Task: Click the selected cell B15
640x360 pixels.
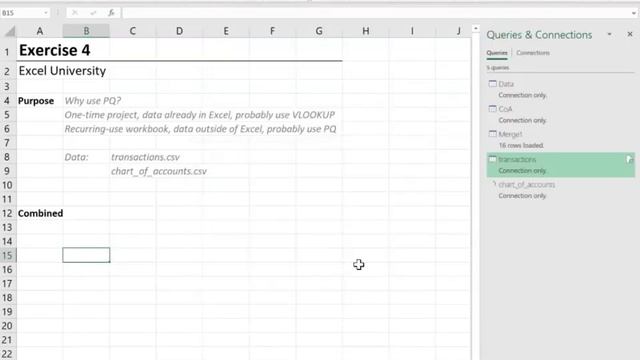Action: pyautogui.click(x=86, y=255)
